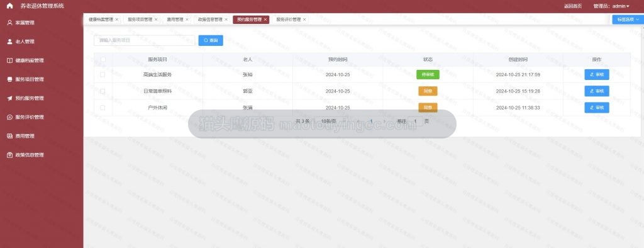The image size is (644, 248).
Task: Click 审核 for the 高端生活服务 row
Action: click(597, 74)
